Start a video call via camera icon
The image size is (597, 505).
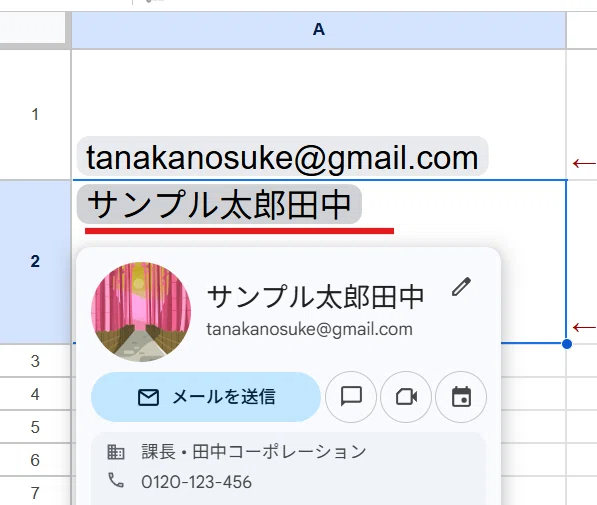click(x=406, y=397)
